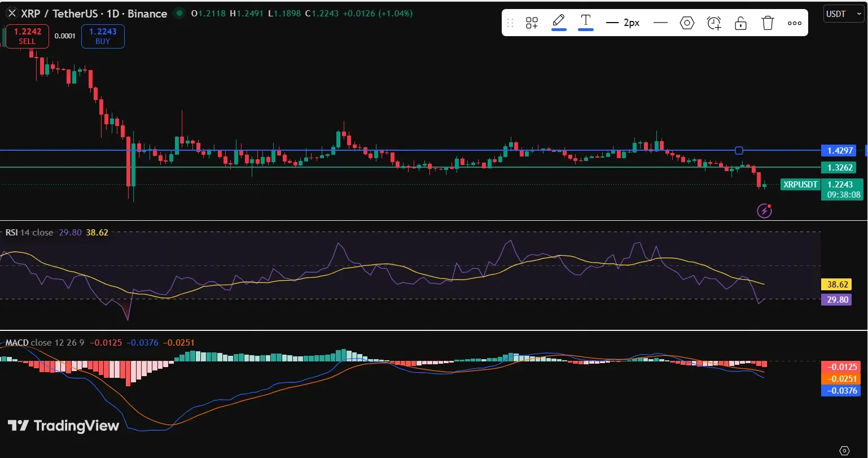Click the add alert clock icon

(x=714, y=23)
